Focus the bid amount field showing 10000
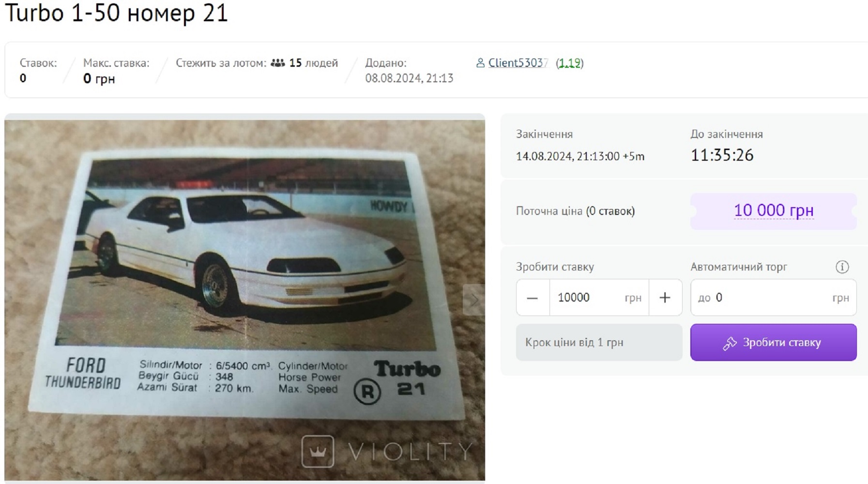This screenshot has height=484, width=868. [599, 298]
